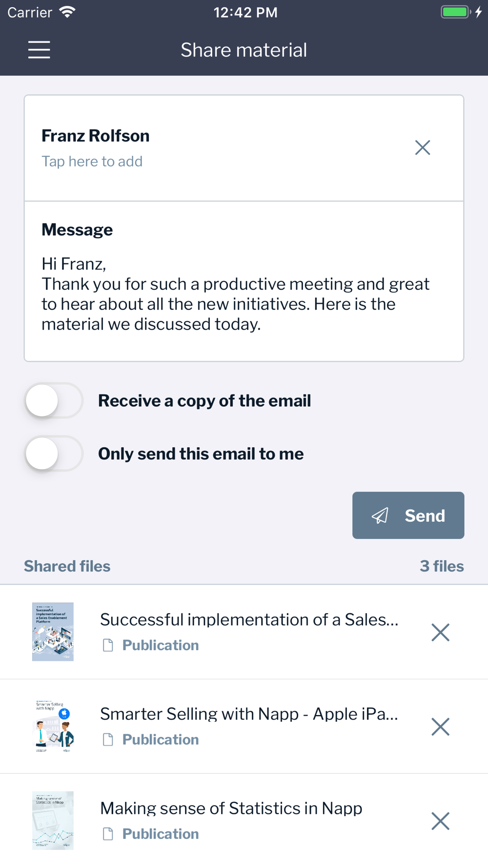Screen dimensions: 488x868
Task: Open Making sense of Statistics thumbnail
Action: pos(53,821)
